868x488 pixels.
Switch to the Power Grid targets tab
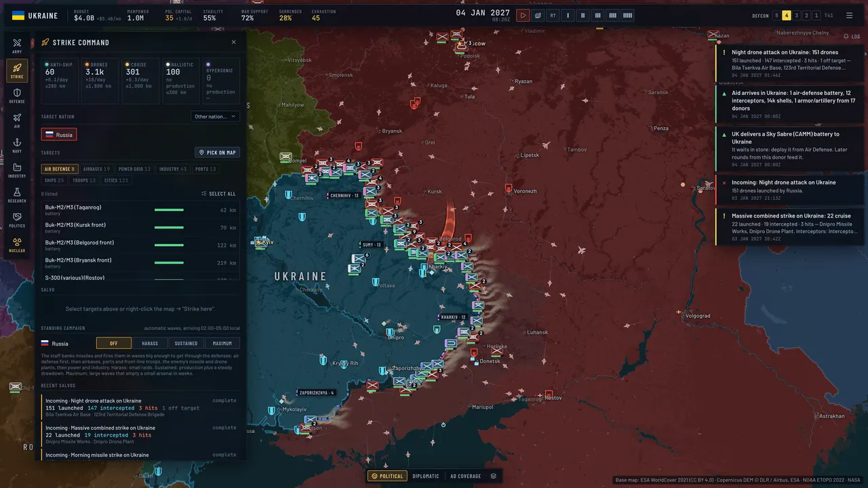(134, 169)
